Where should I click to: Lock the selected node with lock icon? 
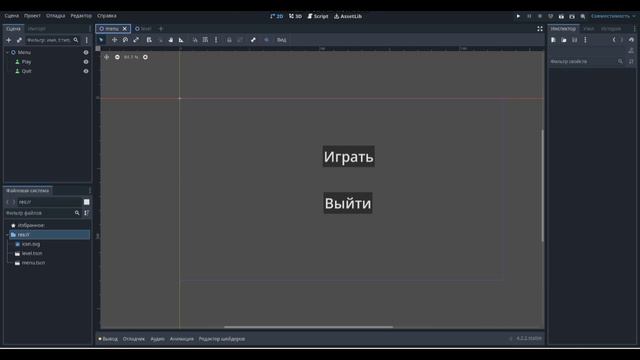[x=229, y=40]
